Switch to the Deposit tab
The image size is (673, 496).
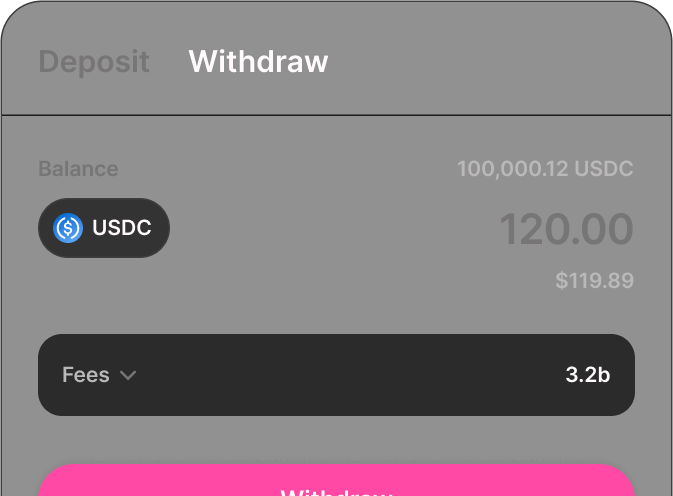pos(94,62)
